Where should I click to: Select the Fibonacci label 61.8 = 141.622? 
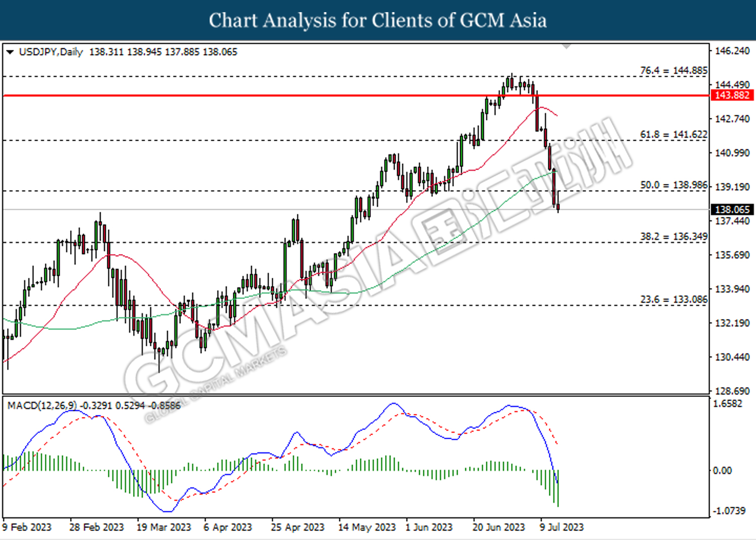(x=674, y=135)
